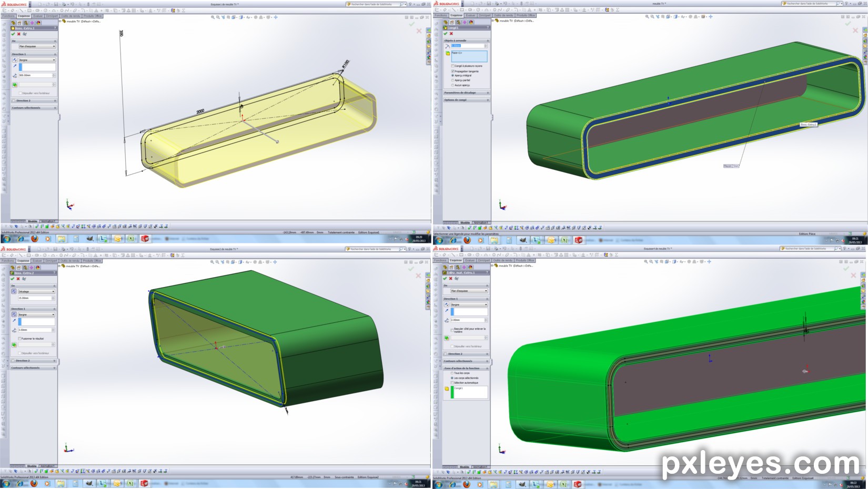Viewport: 868px width, 489px height.
Task: Cancel Boss.-Extru.1 with red X
Action: (19, 34)
